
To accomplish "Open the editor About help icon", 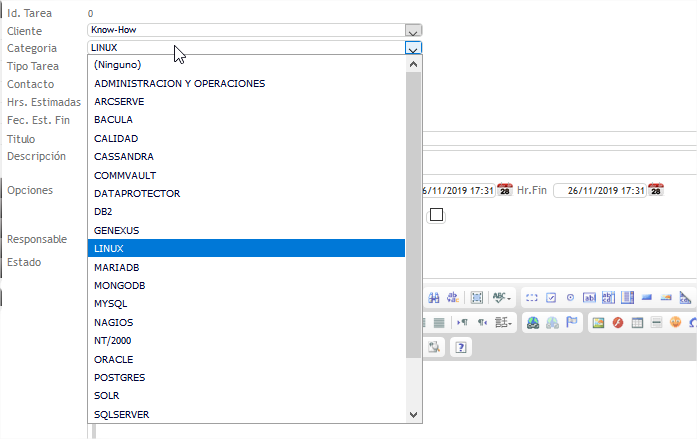I will pos(461,347).
